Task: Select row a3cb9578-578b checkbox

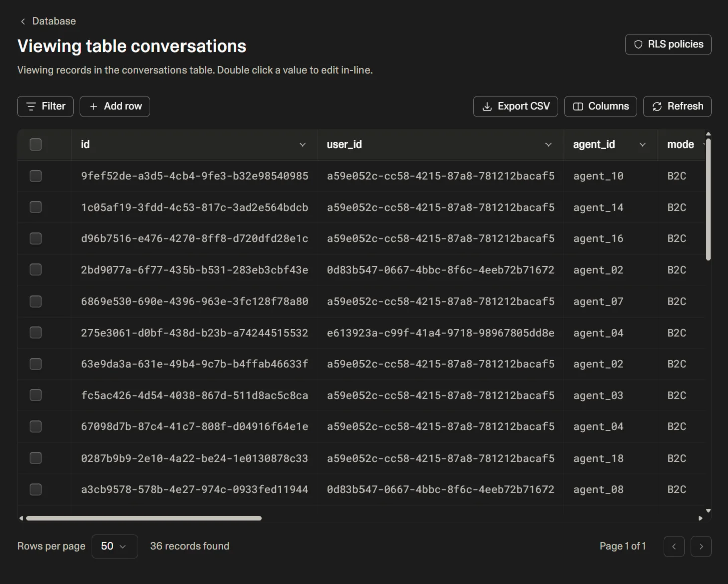Action: point(36,489)
